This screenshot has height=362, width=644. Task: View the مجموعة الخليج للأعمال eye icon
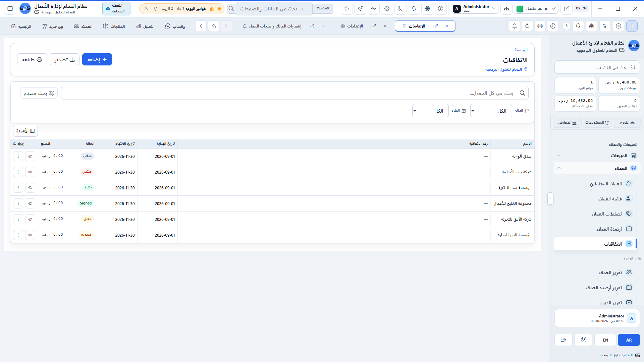[30, 203]
